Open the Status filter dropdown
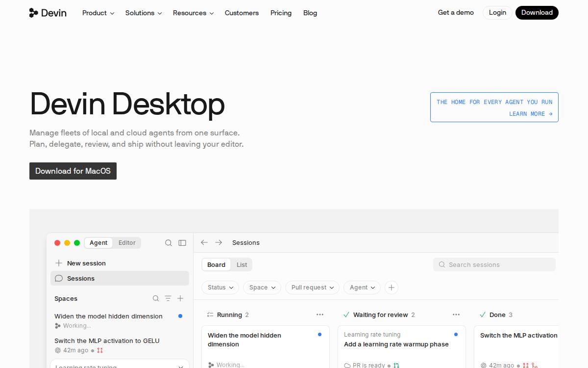This screenshot has width=588, height=368. coord(220,288)
